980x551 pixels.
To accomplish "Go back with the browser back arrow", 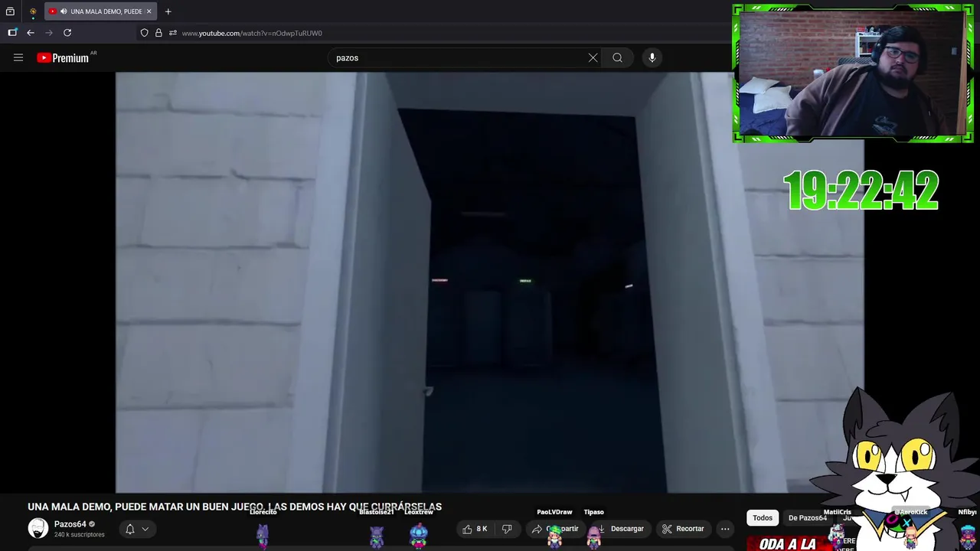I will [x=31, y=33].
